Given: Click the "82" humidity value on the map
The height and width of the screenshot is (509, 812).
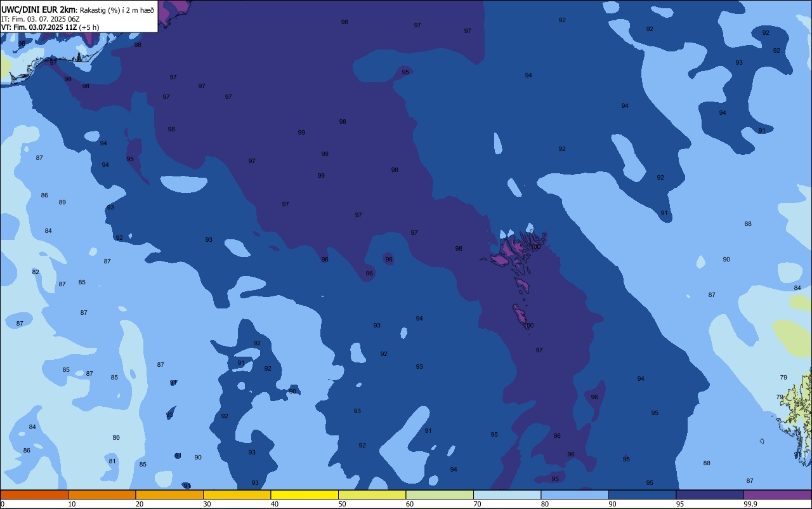Looking at the screenshot, I should [x=36, y=272].
